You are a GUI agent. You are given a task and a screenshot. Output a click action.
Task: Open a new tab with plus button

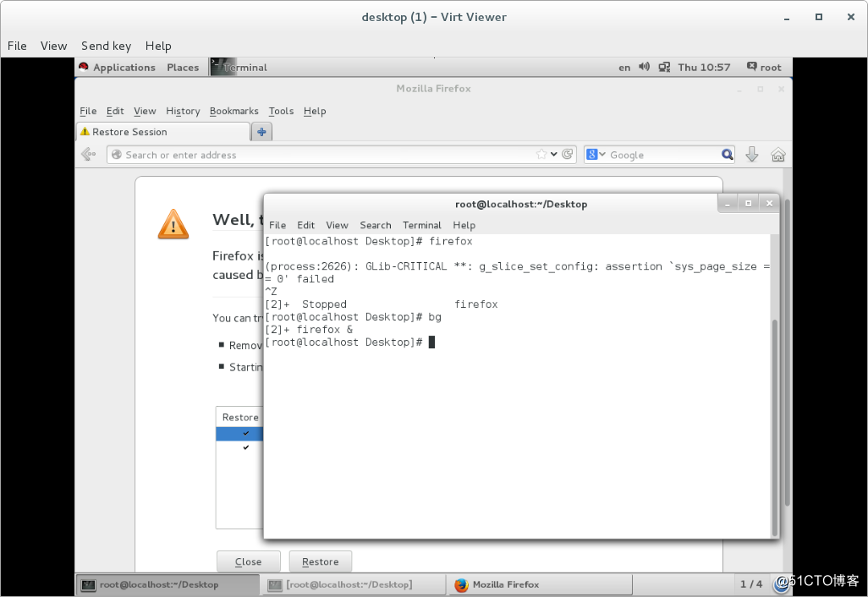tap(261, 132)
